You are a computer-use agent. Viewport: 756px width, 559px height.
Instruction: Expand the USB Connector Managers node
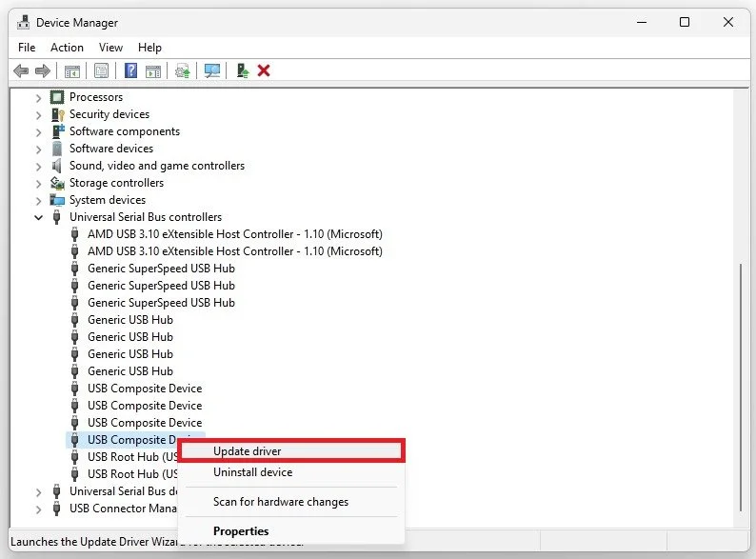point(39,509)
